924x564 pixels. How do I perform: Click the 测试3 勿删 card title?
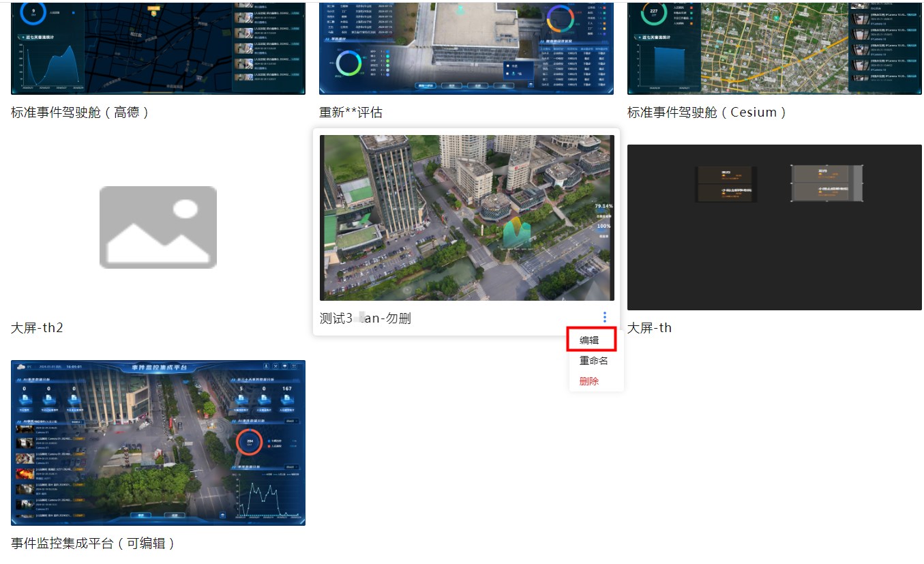pos(366,318)
